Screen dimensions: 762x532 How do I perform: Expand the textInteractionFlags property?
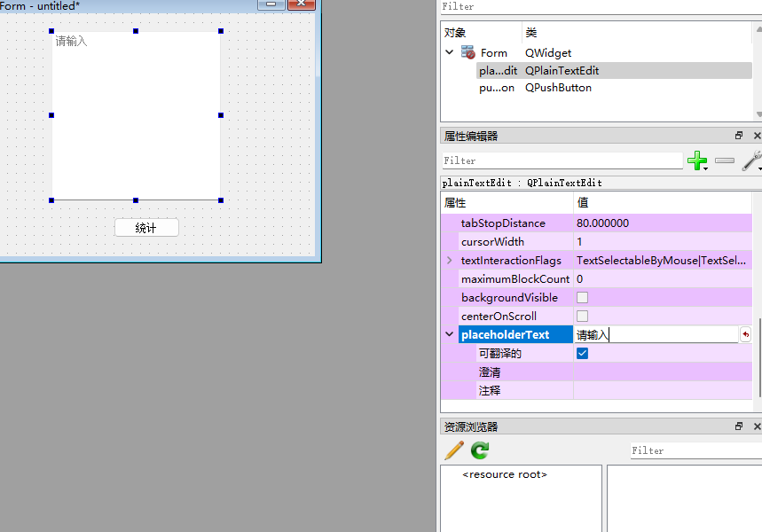(x=450, y=261)
